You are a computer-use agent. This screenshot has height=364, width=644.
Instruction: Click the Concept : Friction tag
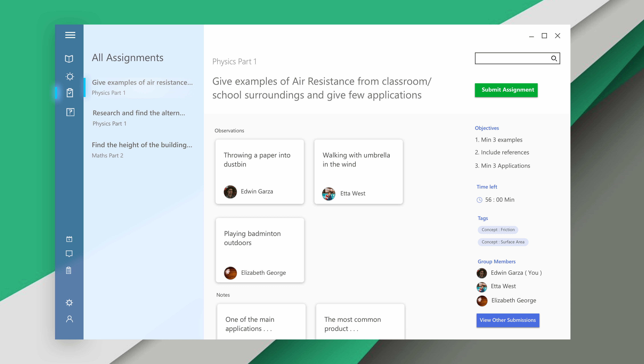click(498, 230)
